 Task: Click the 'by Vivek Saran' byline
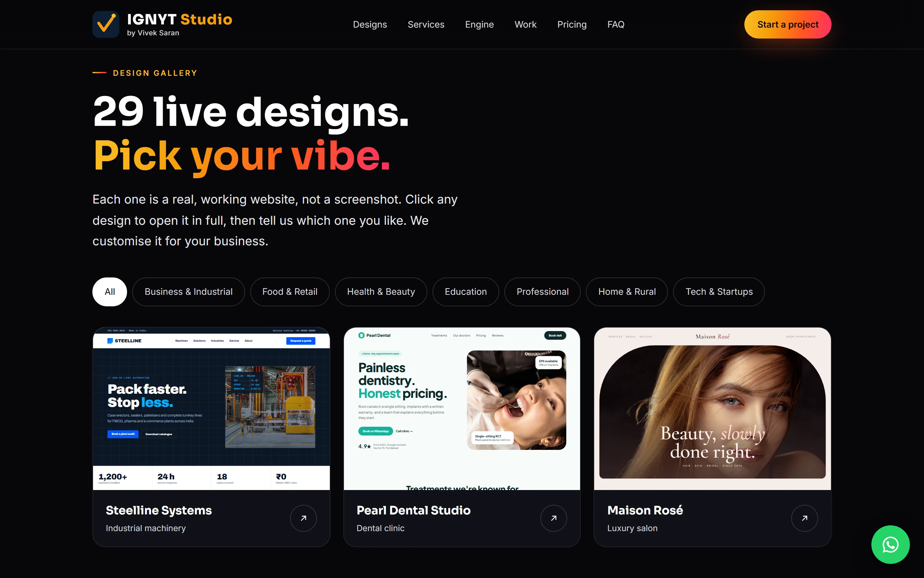coord(153,33)
